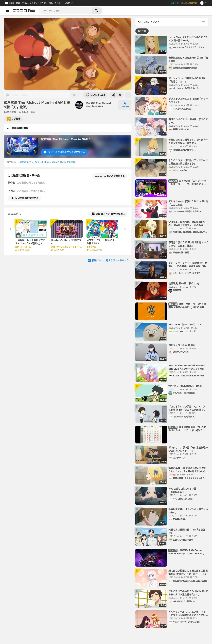Click the 週刊ラノベアニメ channel icon

pos(170,352)
